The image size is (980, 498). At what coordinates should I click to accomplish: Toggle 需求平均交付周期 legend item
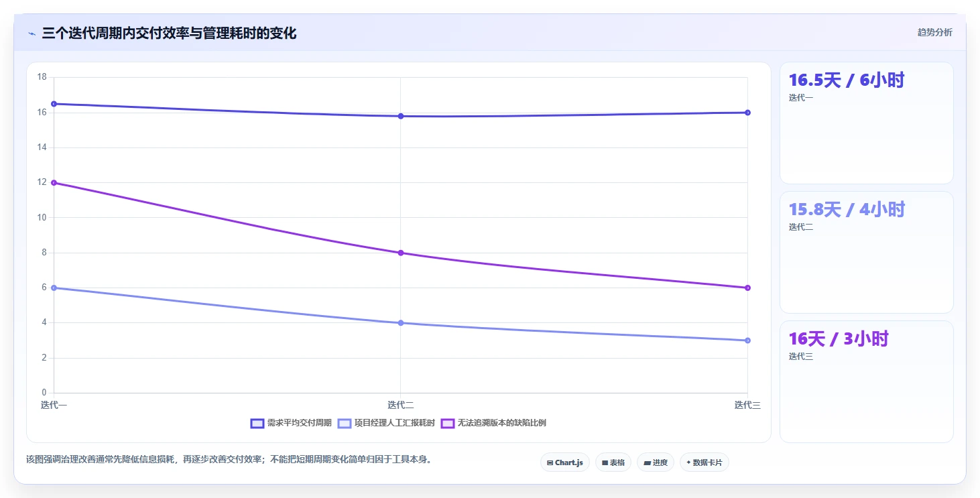pos(291,423)
